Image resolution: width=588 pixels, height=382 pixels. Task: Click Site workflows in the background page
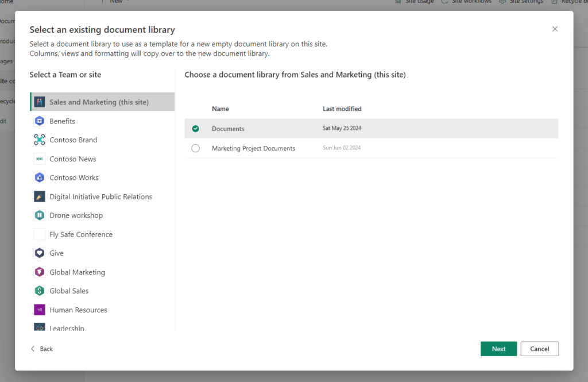click(x=466, y=2)
